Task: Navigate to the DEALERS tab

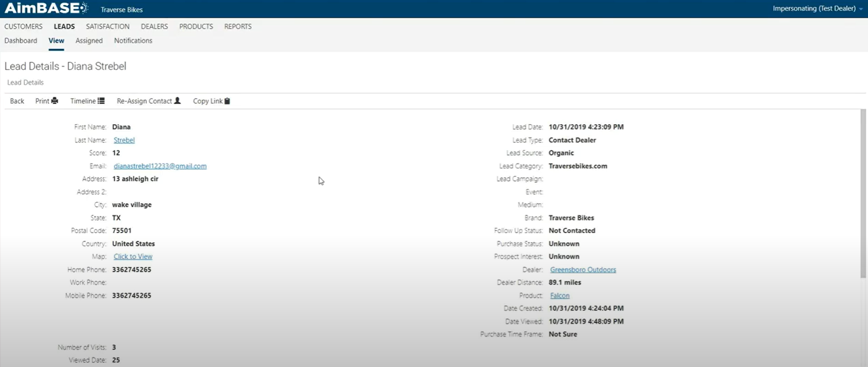Action: (x=154, y=26)
